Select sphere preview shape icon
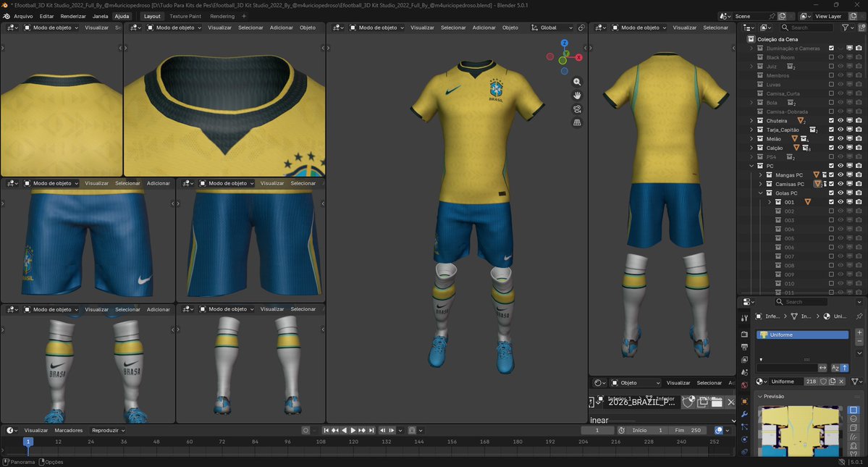868x467 pixels. click(854, 419)
